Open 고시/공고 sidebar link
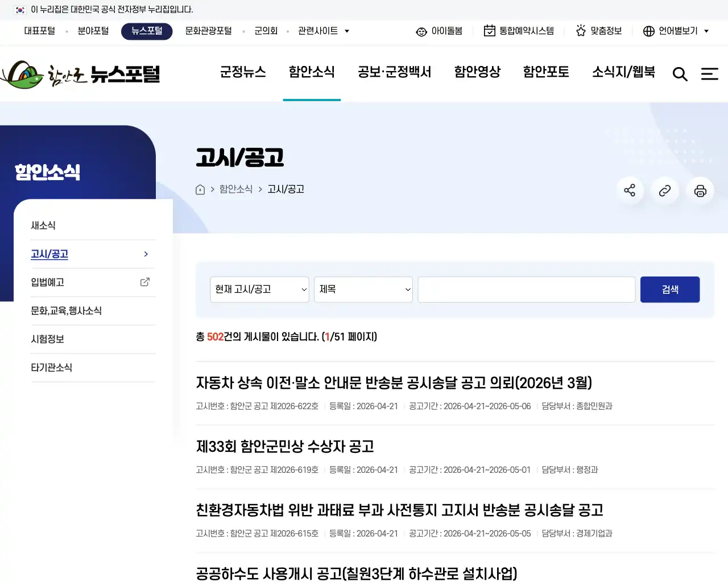The image size is (728, 582). pyautogui.click(x=49, y=254)
